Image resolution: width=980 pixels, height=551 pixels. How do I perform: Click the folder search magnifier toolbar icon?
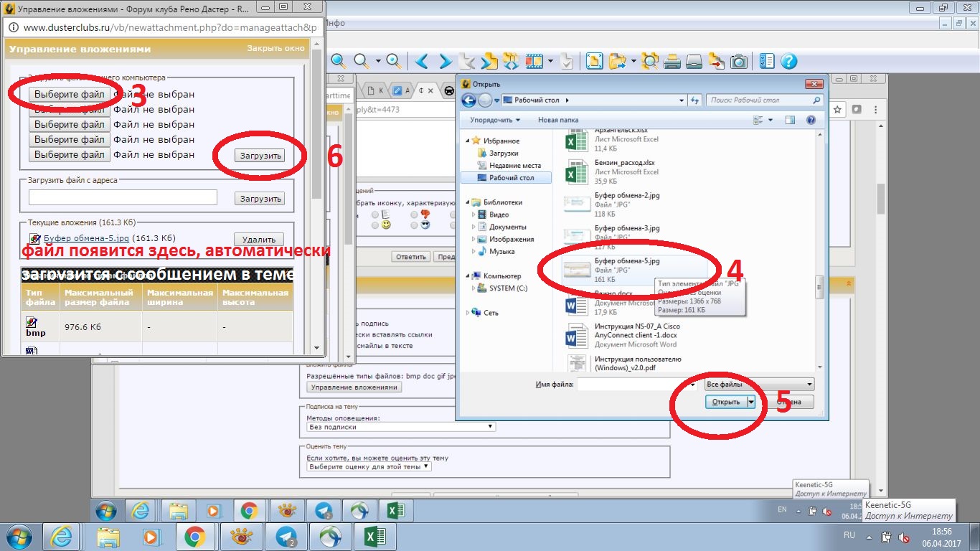tap(650, 61)
